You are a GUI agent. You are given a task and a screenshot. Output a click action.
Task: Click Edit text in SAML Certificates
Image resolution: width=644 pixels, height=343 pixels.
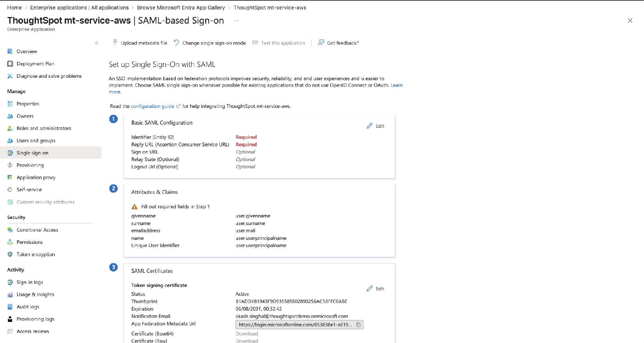(380, 289)
